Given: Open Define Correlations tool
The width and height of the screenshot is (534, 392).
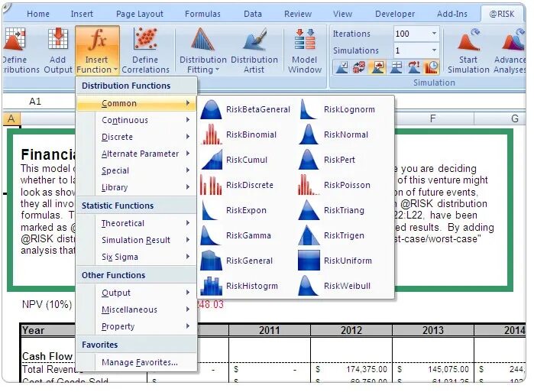Looking at the screenshot, I should [145, 50].
